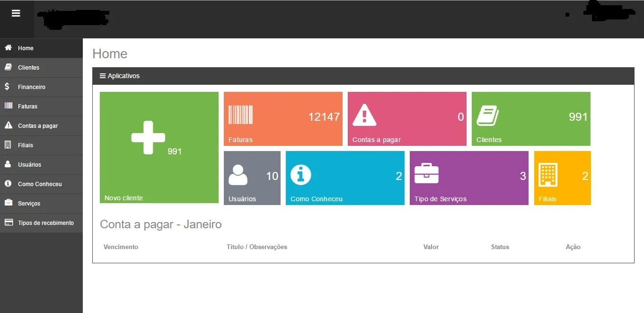Open the green Clientes tile label

(489, 140)
